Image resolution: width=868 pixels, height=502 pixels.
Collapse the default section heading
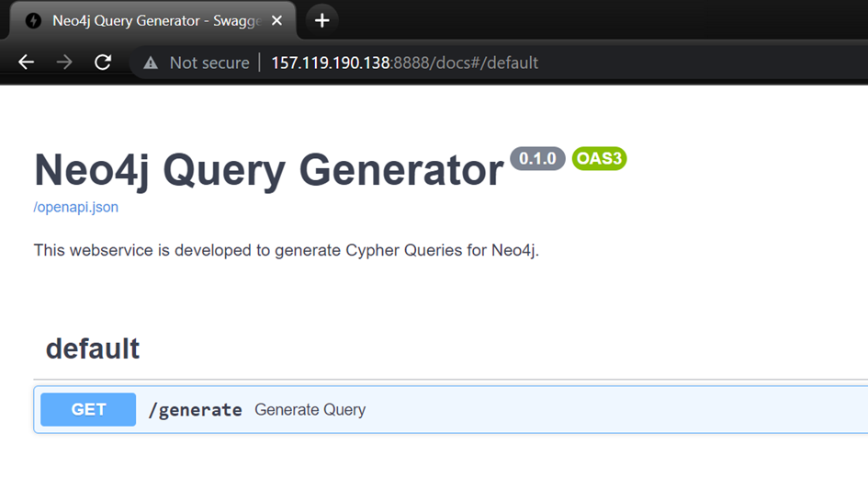(x=93, y=348)
